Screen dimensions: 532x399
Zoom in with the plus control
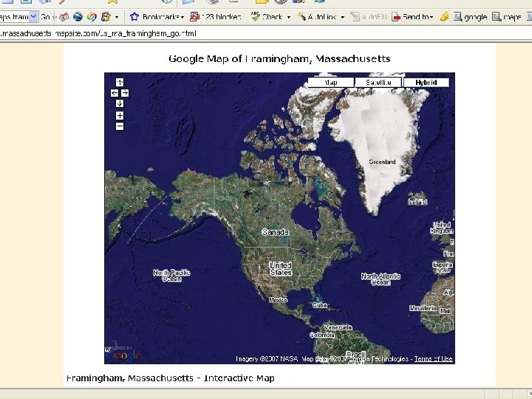pos(120,116)
